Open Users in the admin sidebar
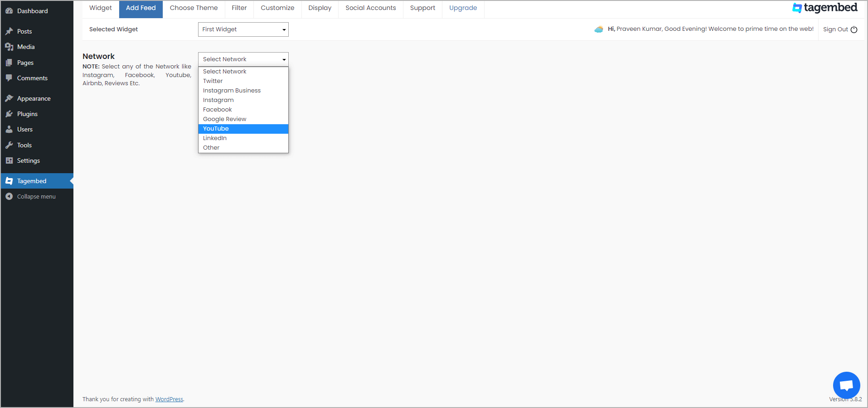This screenshot has width=868, height=408. tap(37, 129)
